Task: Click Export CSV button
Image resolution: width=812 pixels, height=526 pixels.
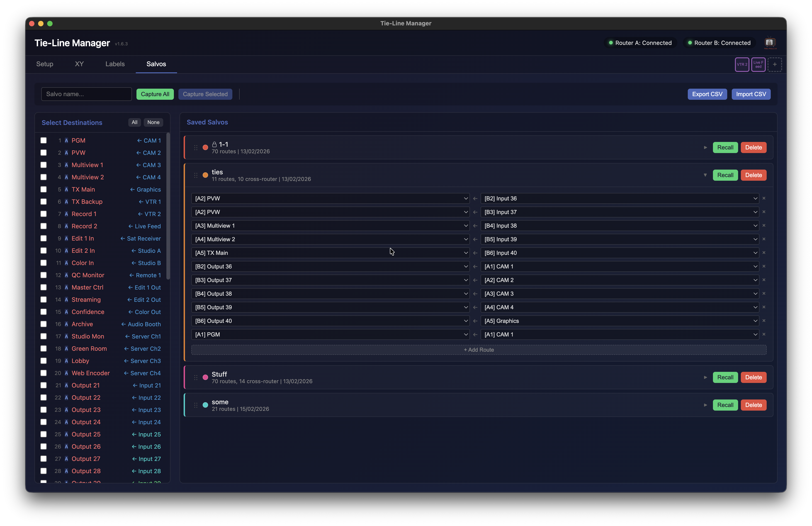Action: pos(707,94)
